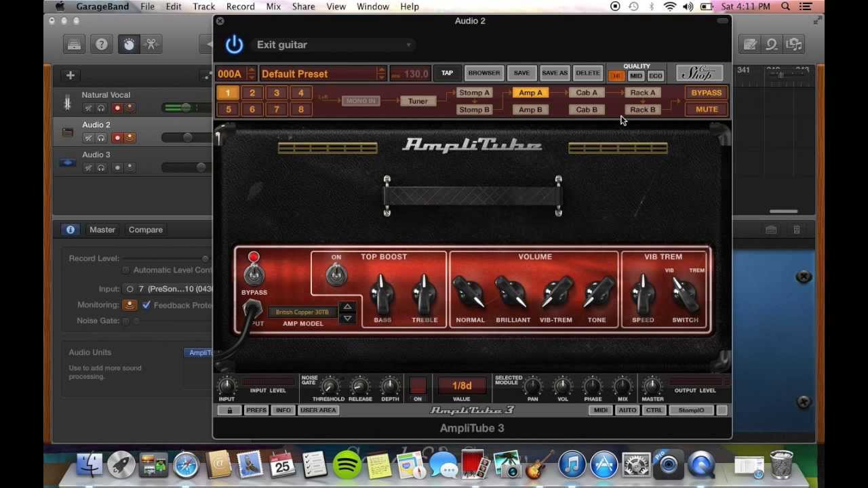The width and height of the screenshot is (868, 488).
Task: Select the Audio 2 amp icon
Action: (67, 132)
